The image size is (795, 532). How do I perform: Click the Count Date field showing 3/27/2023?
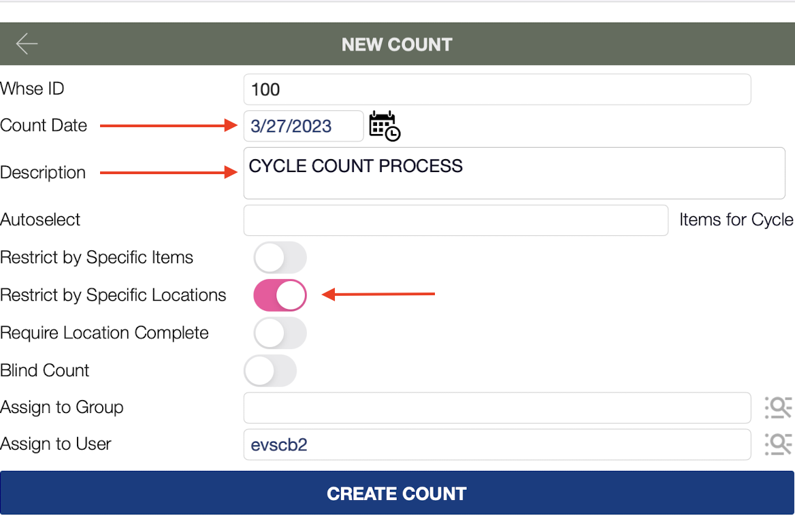(303, 126)
